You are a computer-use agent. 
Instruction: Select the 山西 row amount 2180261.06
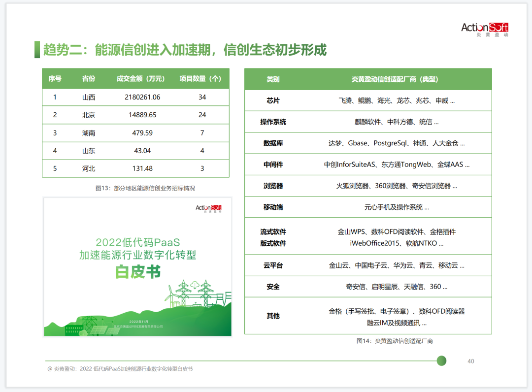pyautogui.click(x=143, y=97)
